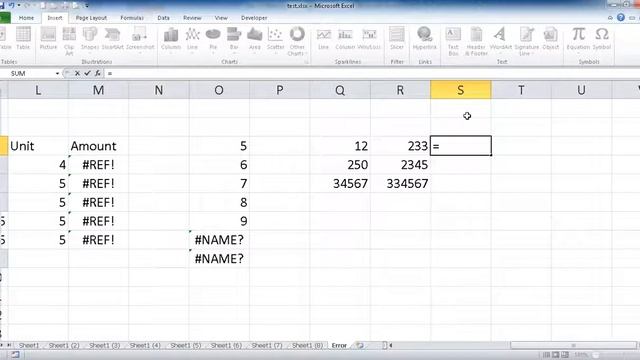Switch to the Home ribbon tab
This screenshot has width=640, height=360.
pyautogui.click(x=26, y=18)
